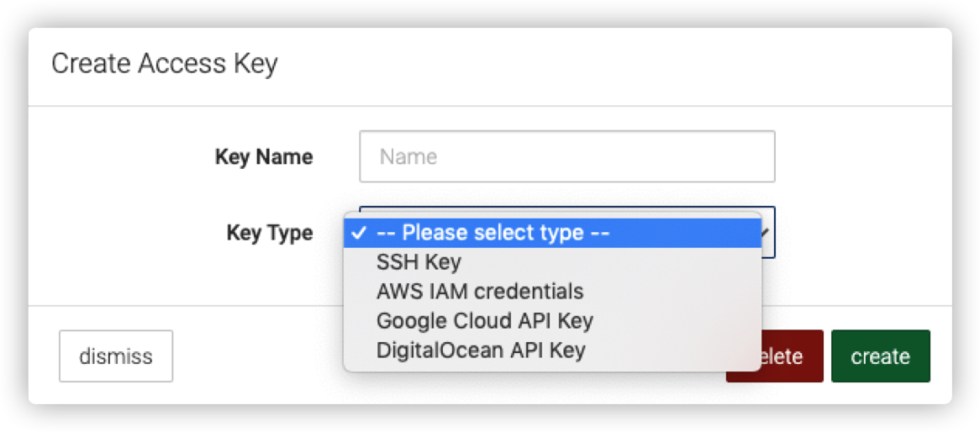The width and height of the screenshot is (980, 432).
Task: Choose AWS IAM credentials from list
Action: tap(479, 291)
